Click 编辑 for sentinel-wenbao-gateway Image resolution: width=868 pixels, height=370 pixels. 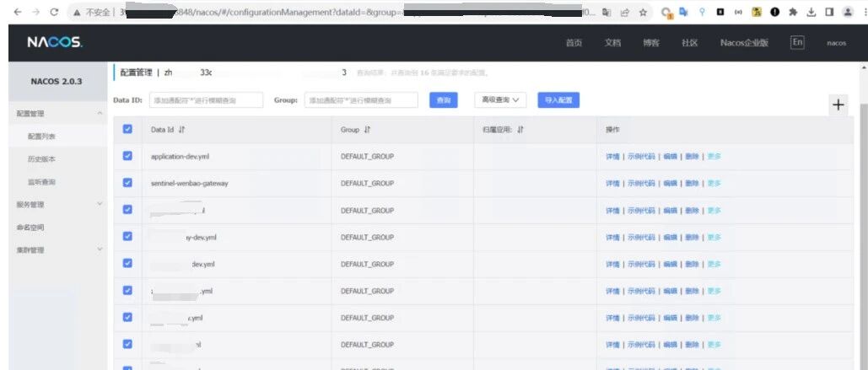(670, 183)
